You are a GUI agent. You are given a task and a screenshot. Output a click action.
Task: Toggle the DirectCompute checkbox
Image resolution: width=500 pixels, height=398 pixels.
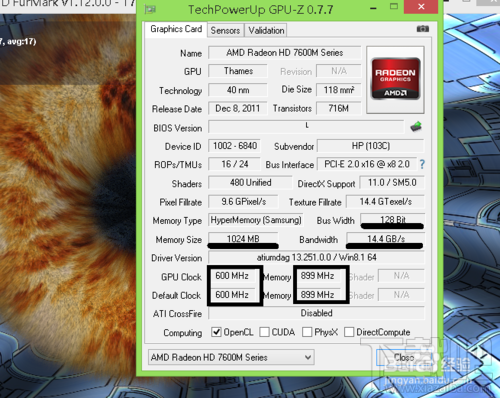click(349, 332)
